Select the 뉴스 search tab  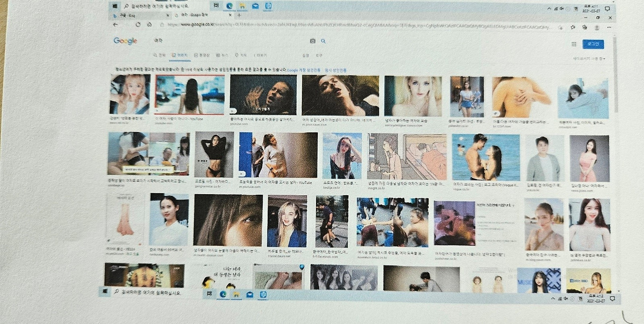[x=222, y=55]
